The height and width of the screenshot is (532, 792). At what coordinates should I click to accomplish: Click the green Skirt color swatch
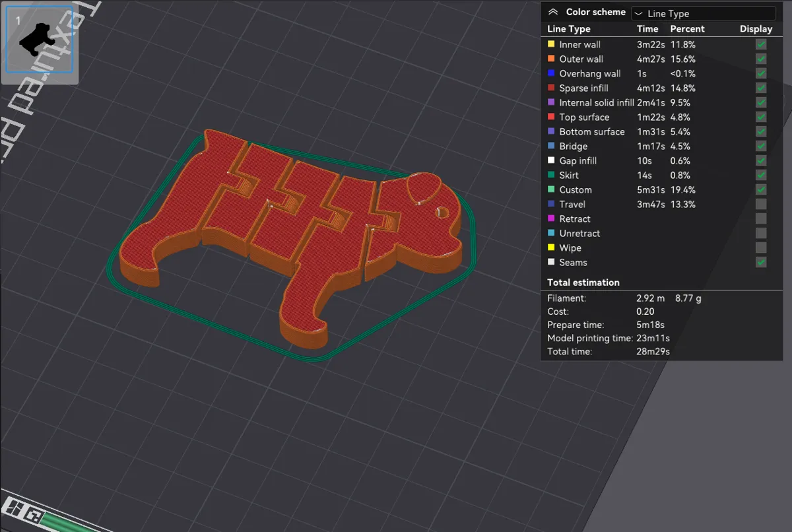[551, 175]
